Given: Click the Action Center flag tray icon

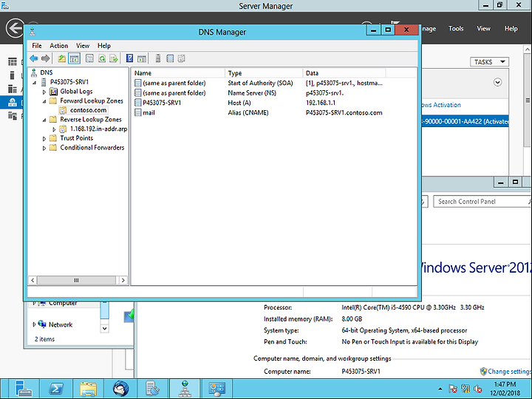Looking at the screenshot, I should [x=453, y=389].
